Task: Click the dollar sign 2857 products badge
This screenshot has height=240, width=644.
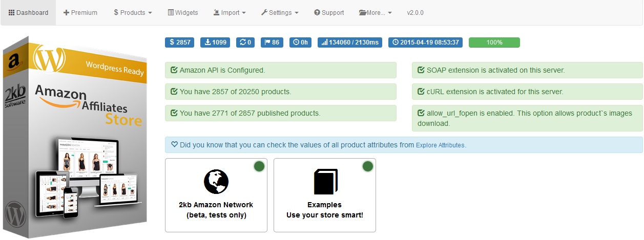Action: 179,42
